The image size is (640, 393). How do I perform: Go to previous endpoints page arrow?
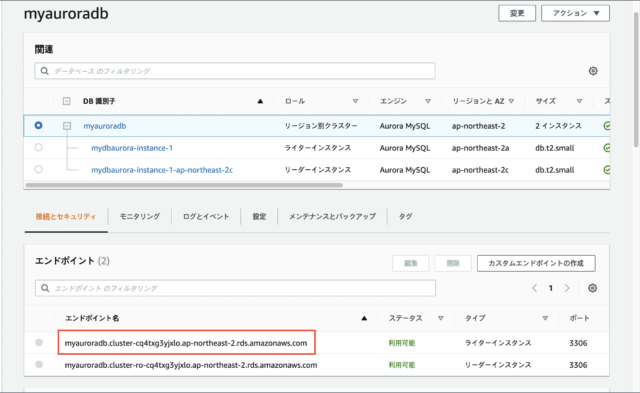click(x=534, y=288)
